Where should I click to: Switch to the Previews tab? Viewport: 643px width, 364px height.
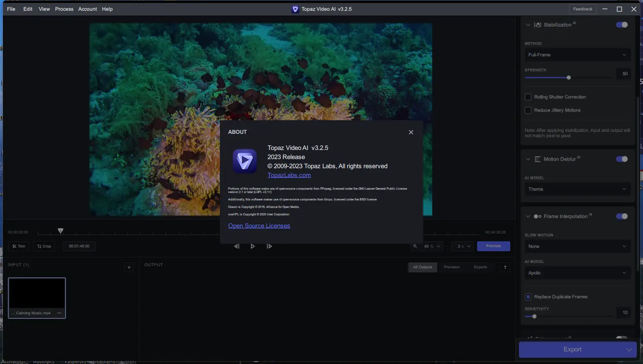(452, 267)
